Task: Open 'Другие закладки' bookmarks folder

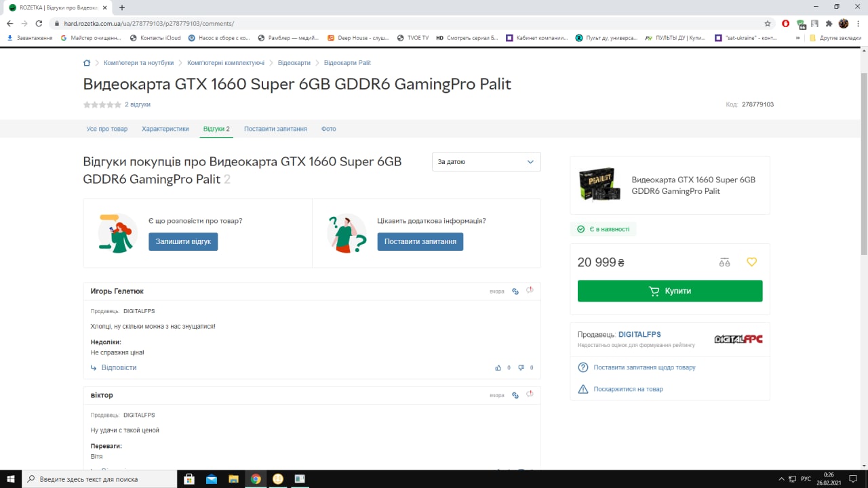Action: (835, 38)
